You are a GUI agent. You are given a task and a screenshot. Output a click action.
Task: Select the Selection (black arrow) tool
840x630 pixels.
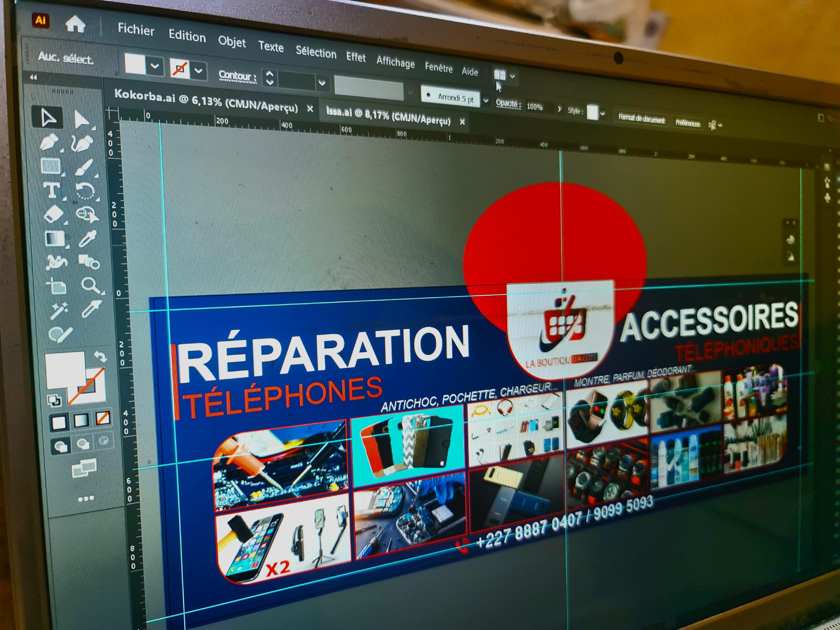(48, 118)
